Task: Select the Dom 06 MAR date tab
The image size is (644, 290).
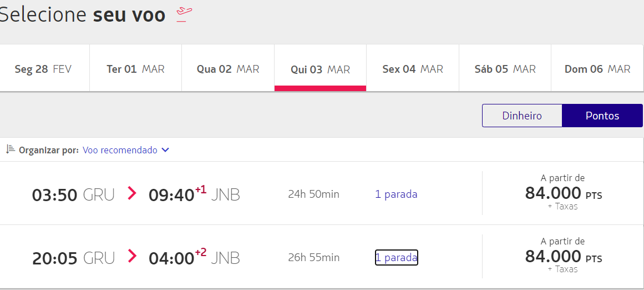Action: [597, 69]
